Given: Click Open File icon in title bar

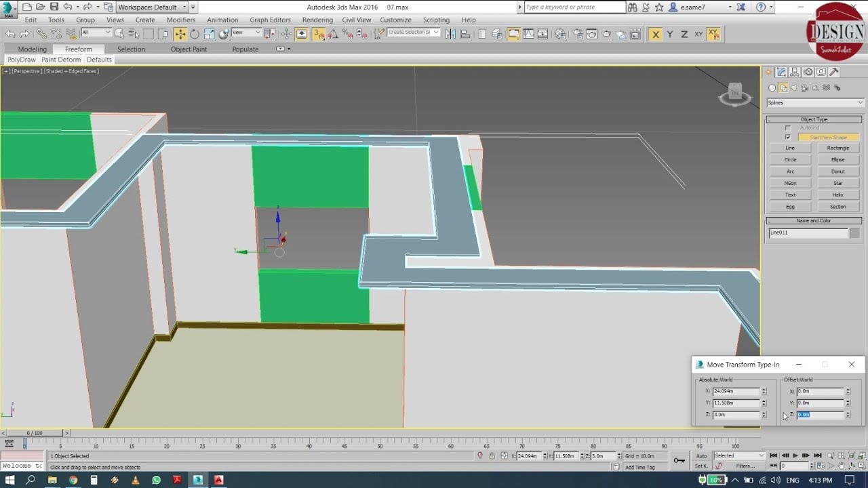Looking at the screenshot, I should pyautogui.click(x=40, y=7).
